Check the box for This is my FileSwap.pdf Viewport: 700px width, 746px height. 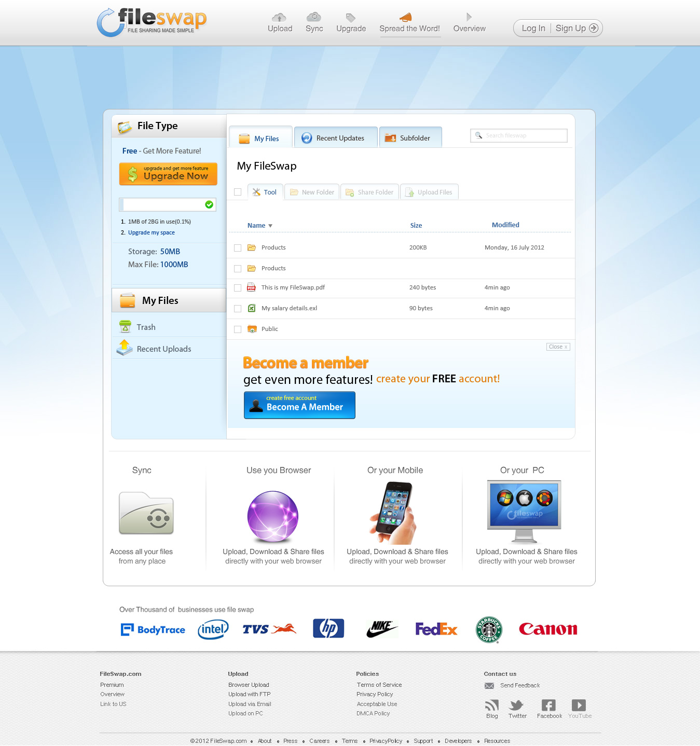(x=238, y=288)
